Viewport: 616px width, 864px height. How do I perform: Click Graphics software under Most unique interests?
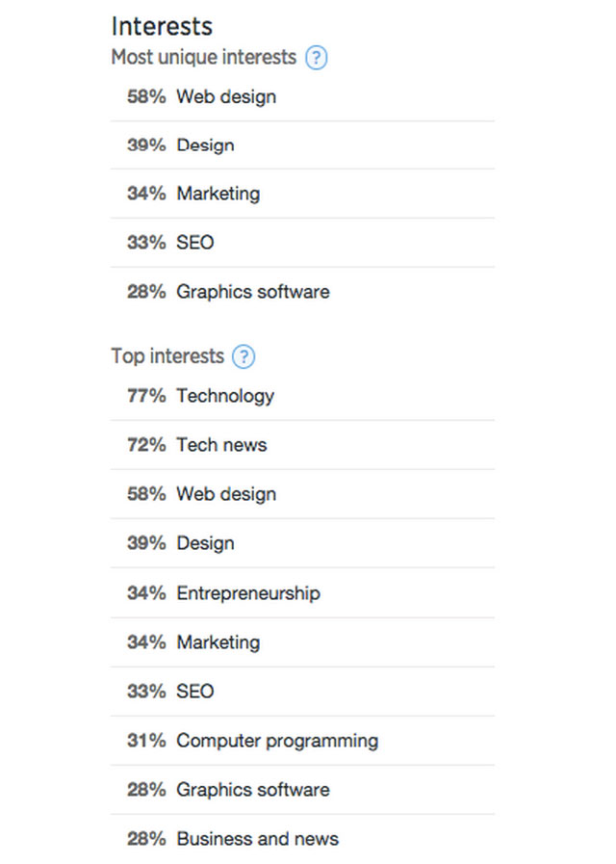click(x=252, y=292)
